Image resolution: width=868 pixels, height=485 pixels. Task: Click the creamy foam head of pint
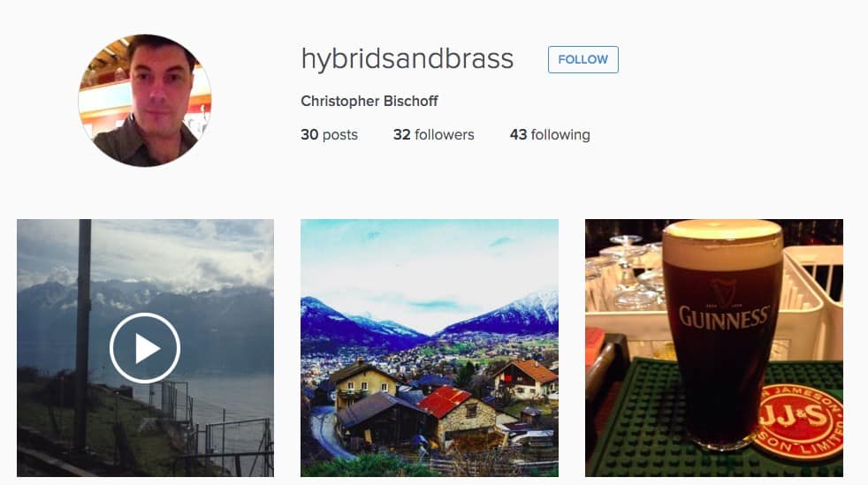coord(722,243)
